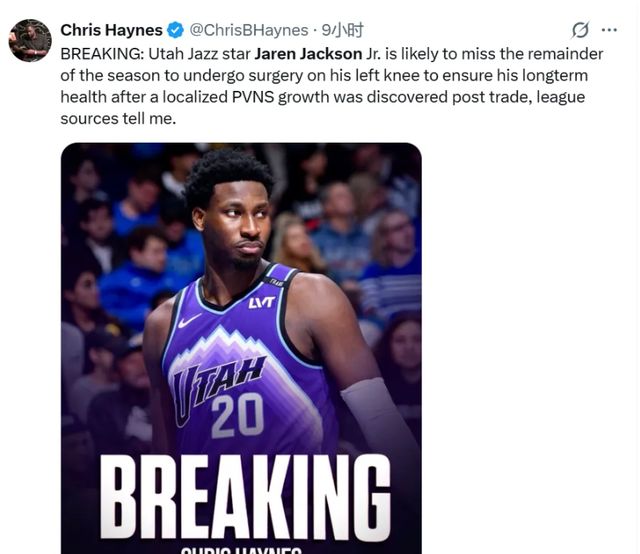Open the Chris Haynes display name link
Image resolution: width=640 pixels, height=554 pixels.
click(111, 30)
